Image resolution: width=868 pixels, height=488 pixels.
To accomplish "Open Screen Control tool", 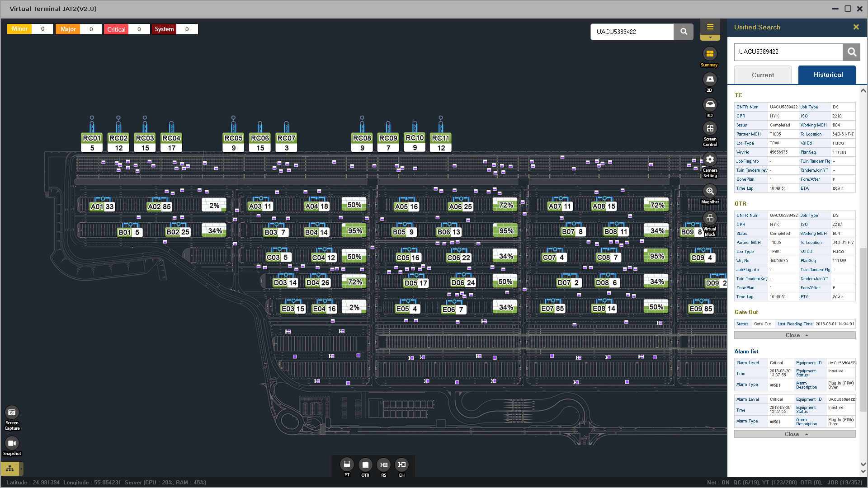I will tap(710, 129).
